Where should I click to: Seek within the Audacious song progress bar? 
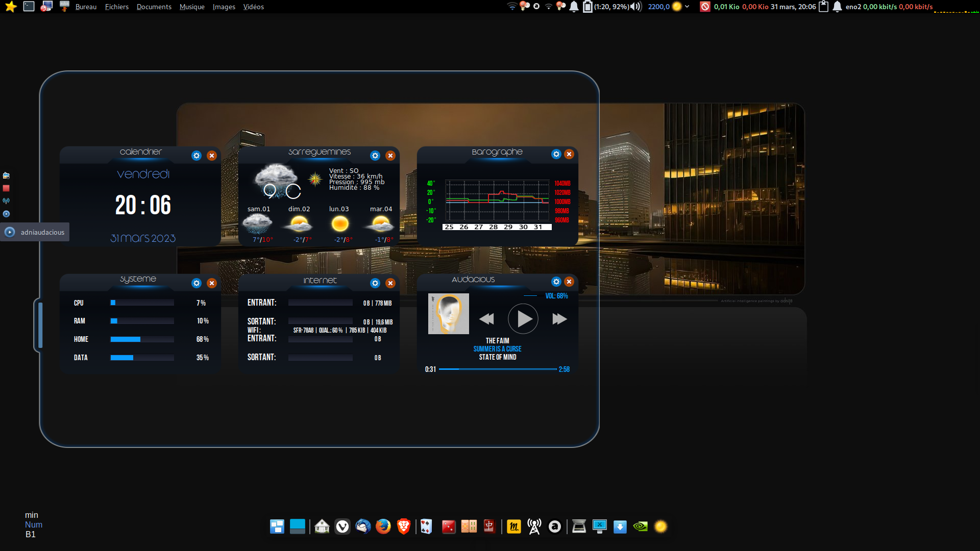498,369
